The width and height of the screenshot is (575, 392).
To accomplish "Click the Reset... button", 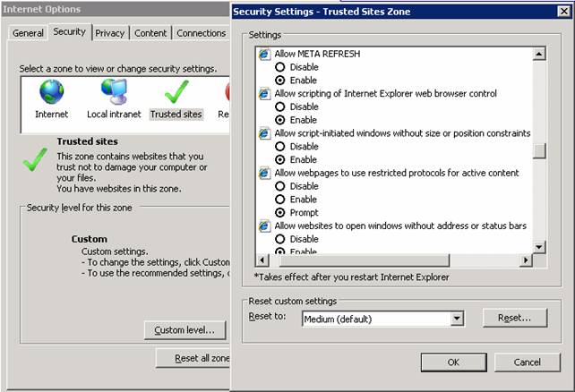I will point(514,318).
